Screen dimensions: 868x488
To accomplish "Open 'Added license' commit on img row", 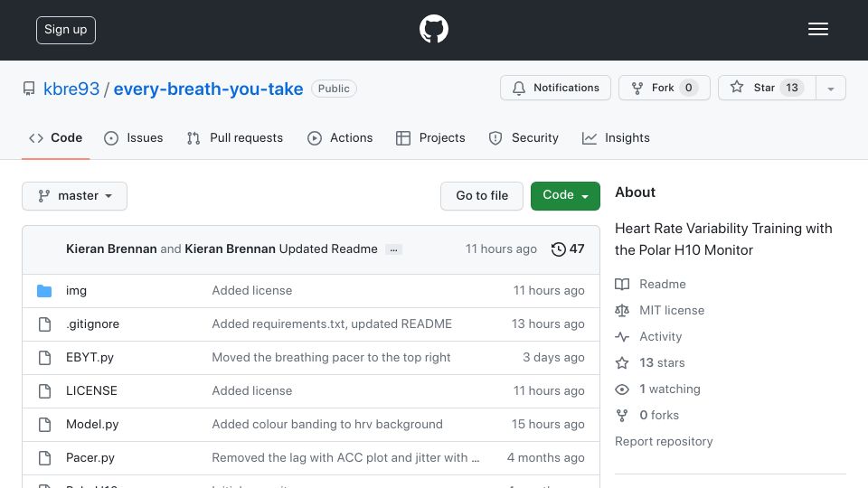I will click(252, 290).
